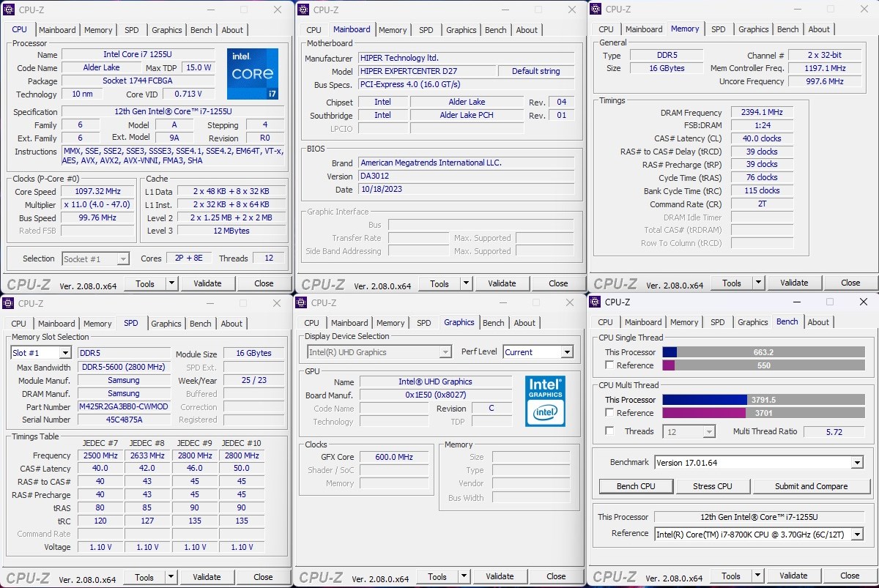Click CPU-Z title icon of the SPD window
This screenshot has height=588, width=879.
(9, 303)
